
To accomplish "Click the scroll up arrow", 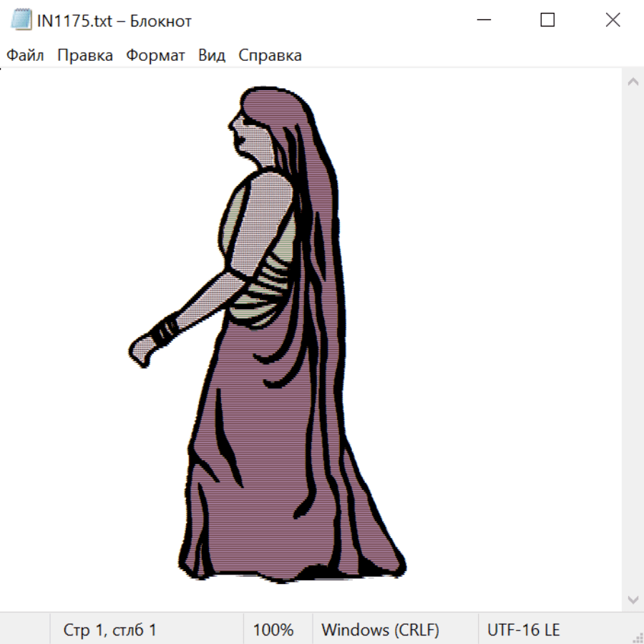I will click(x=633, y=82).
